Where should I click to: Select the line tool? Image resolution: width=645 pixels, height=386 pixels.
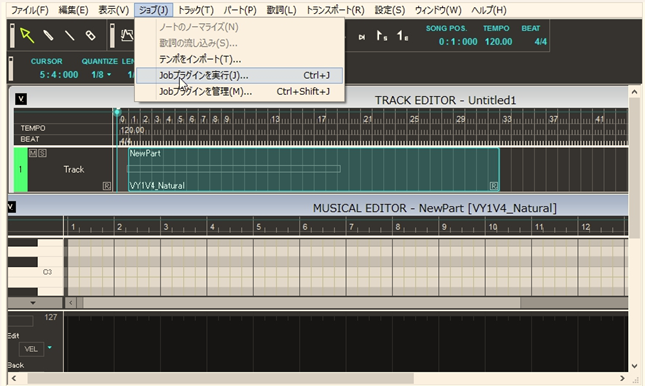point(70,35)
